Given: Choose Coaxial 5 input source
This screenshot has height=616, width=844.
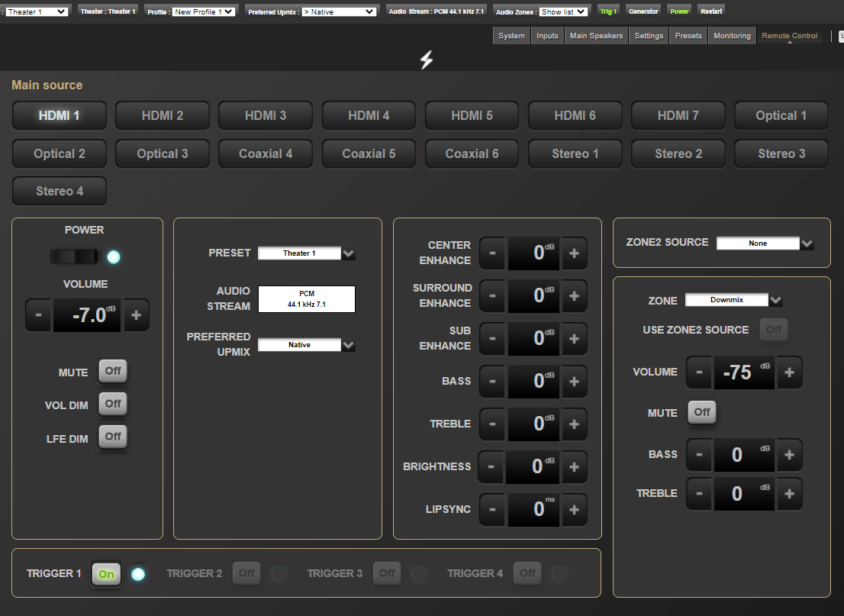Looking at the screenshot, I should 369,154.
